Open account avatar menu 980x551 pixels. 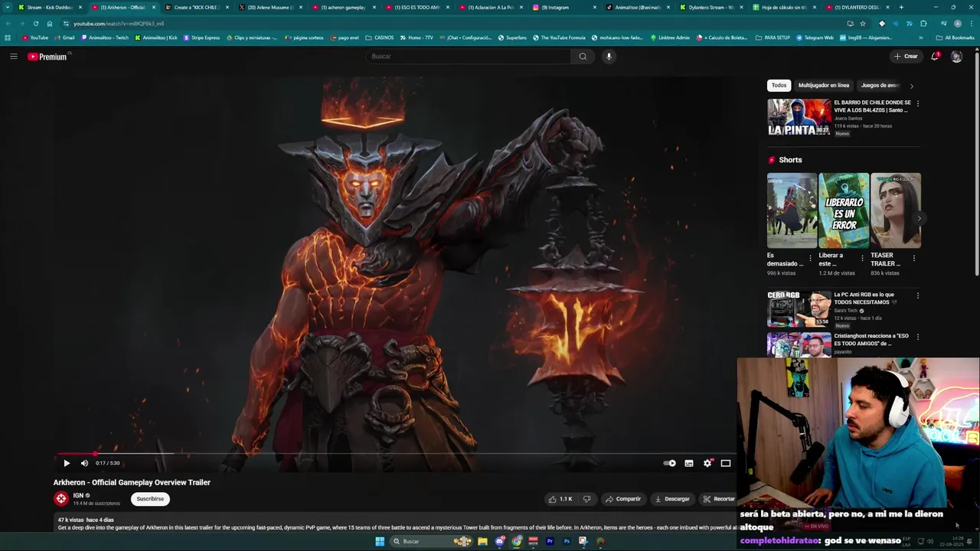click(956, 57)
